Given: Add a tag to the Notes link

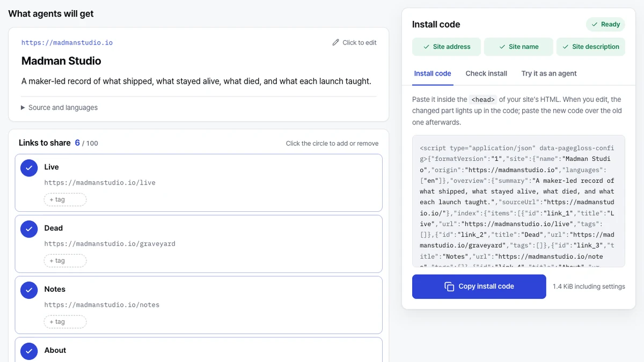Looking at the screenshot, I should (x=65, y=322).
